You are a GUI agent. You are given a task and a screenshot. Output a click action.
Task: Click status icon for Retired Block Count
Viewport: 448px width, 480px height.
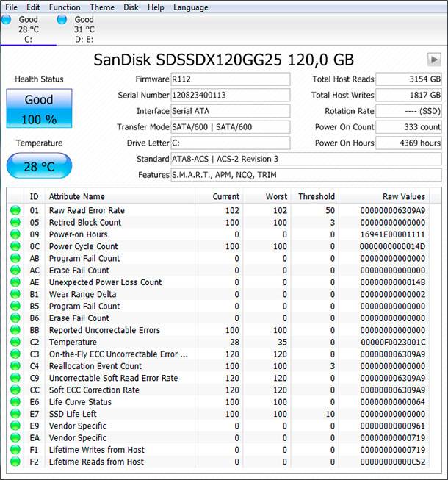pos(15,222)
